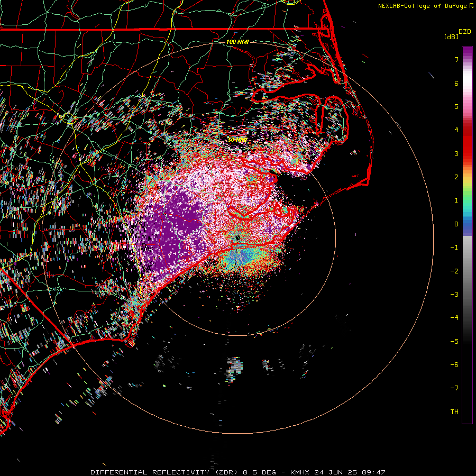
Task: Click the positive 4 scale label
Action: [456, 130]
